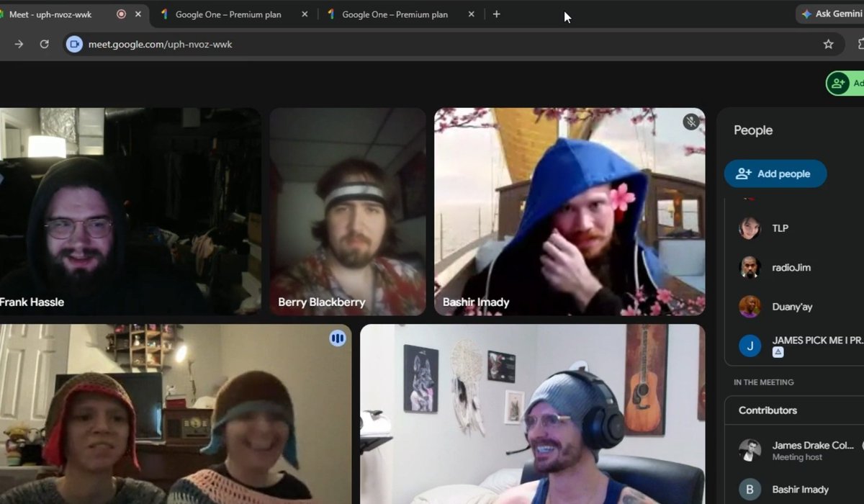Click the Ask Gemini button

click(830, 14)
